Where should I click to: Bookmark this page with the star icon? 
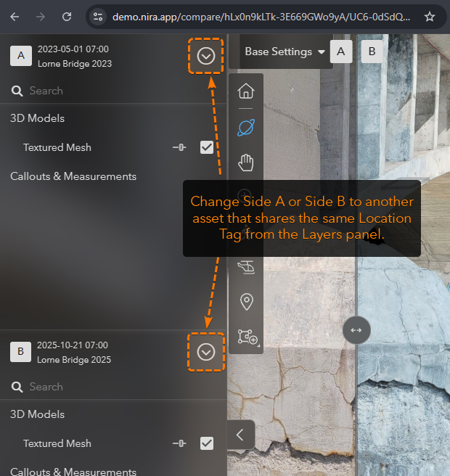coord(430,16)
